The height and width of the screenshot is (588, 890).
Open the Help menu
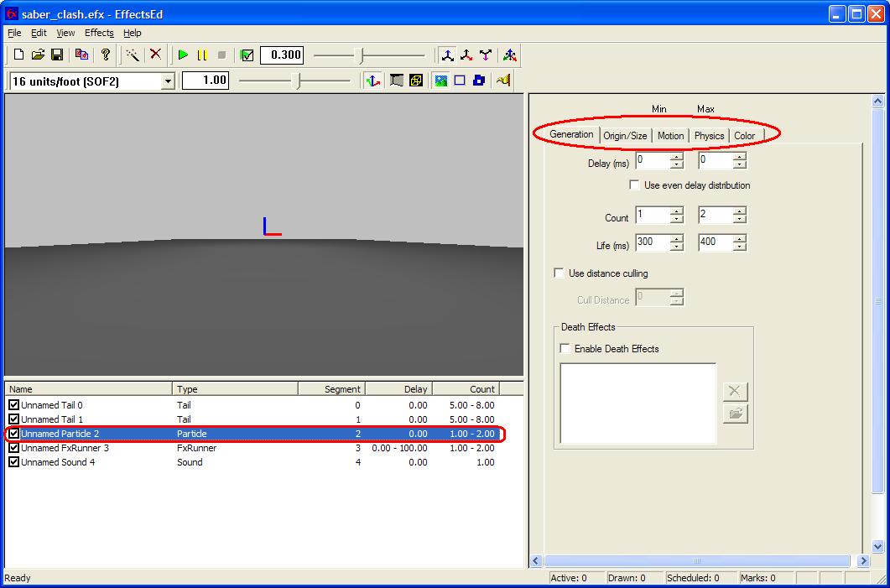(133, 33)
